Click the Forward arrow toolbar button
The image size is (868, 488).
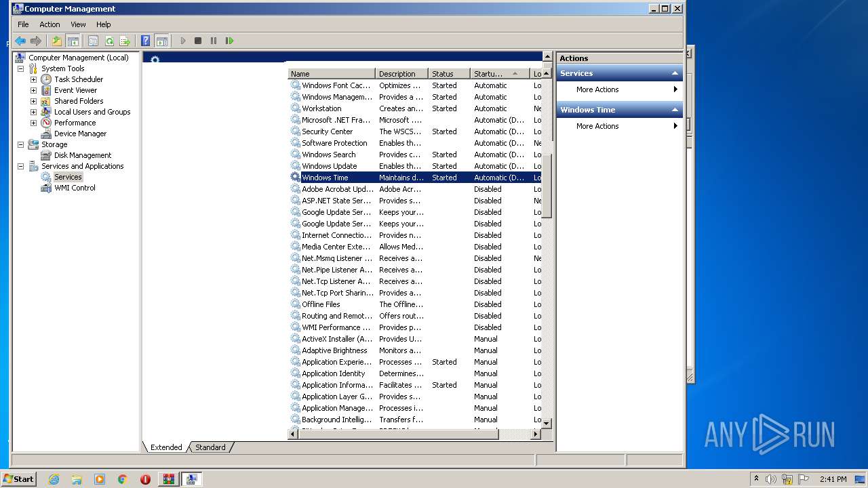(x=36, y=41)
